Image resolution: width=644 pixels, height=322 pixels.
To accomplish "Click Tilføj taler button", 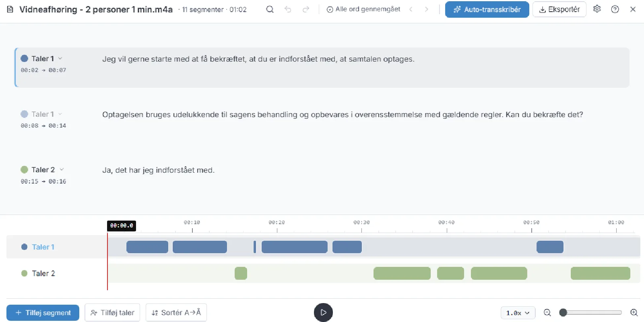I will 112,313.
